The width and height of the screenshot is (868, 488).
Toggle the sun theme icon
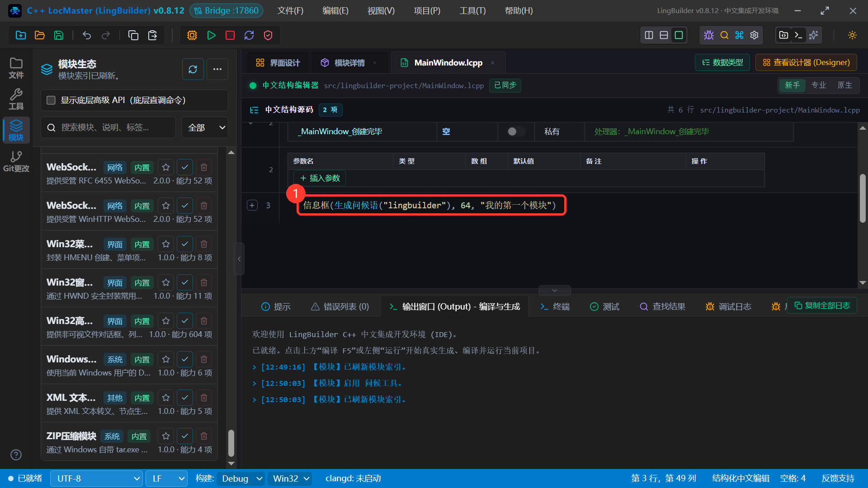tap(852, 35)
